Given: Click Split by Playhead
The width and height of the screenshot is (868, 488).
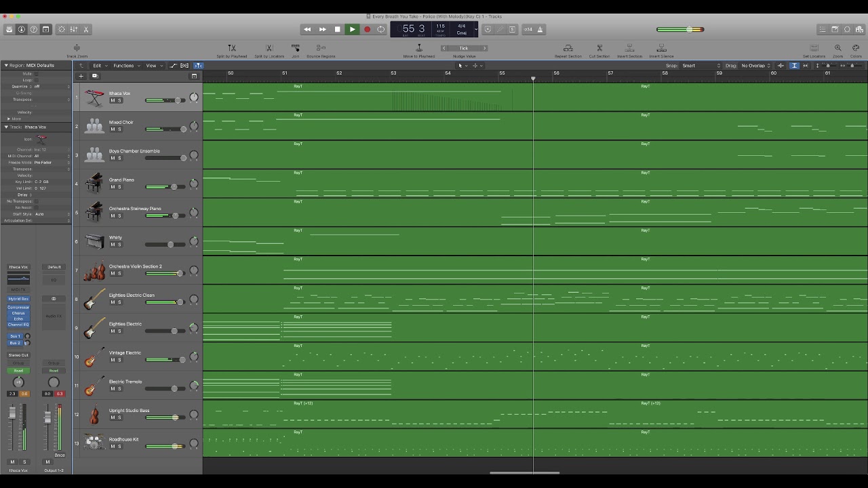Looking at the screenshot, I should coord(232,51).
